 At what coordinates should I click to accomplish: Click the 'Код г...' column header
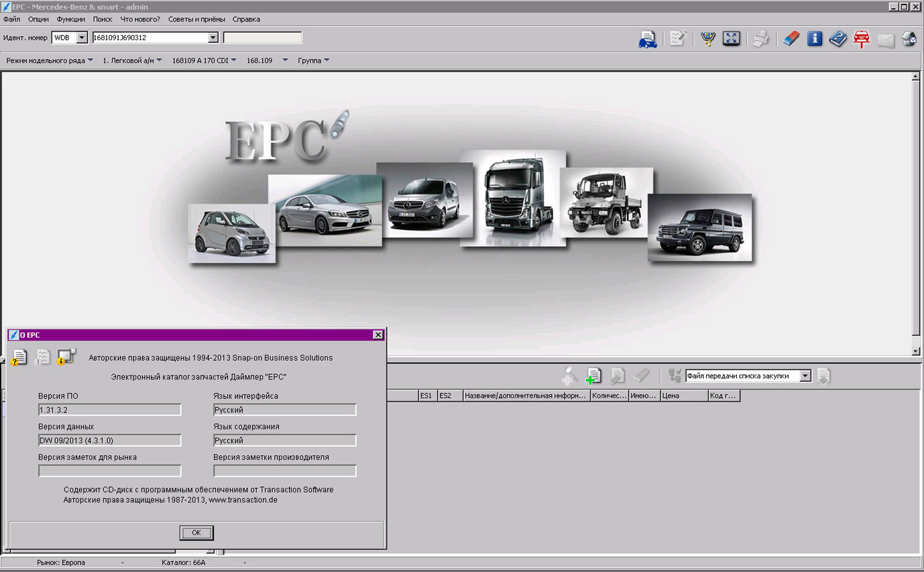pos(724,396)
